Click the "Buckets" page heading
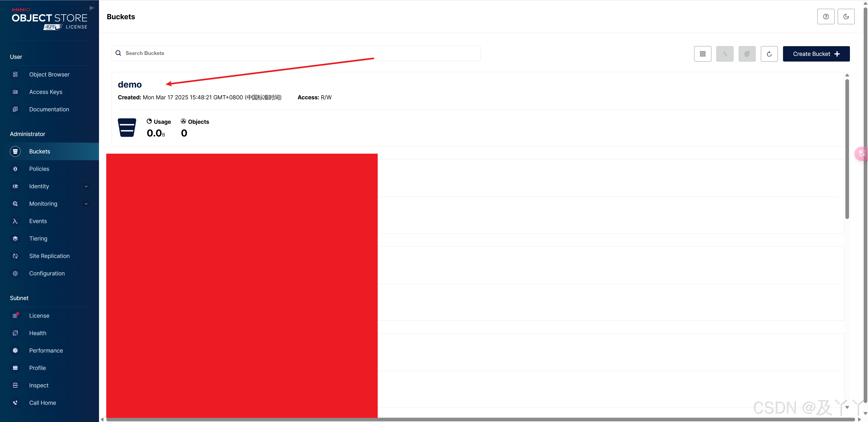This screenshot has width=868, height=422. (x=121, y=17)
